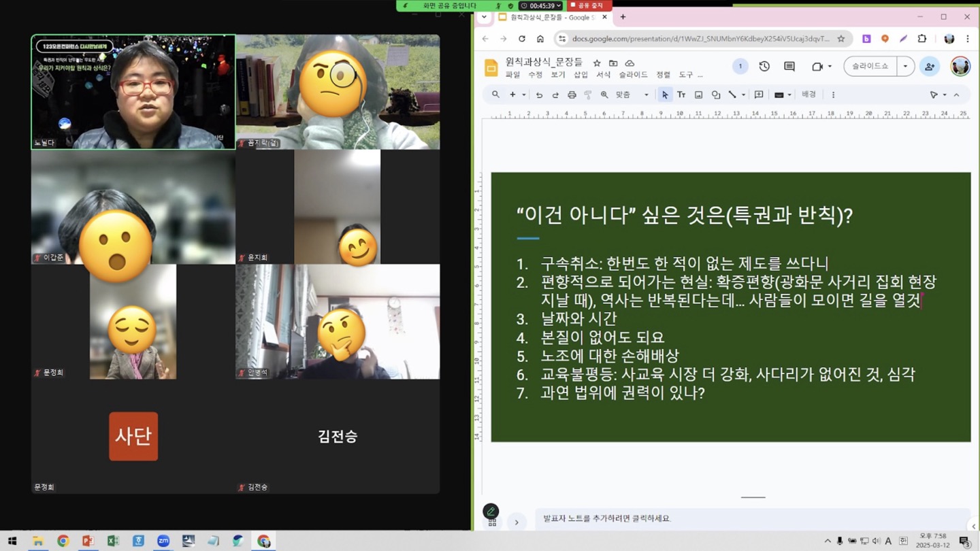Viewport: 980px width, 551px height.
Task: Open the input tools keyboard dropdown
Action: (x=782, y=95)
